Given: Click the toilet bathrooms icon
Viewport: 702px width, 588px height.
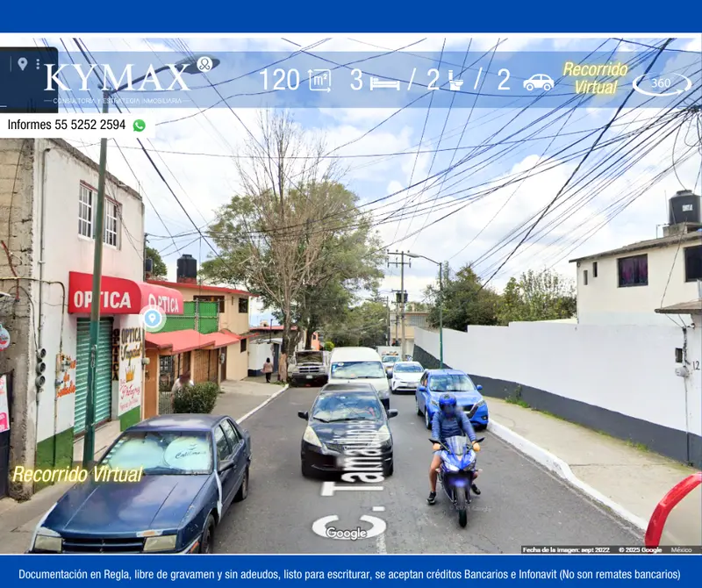Looking at the screenshot, I should [x=455, y=81].
